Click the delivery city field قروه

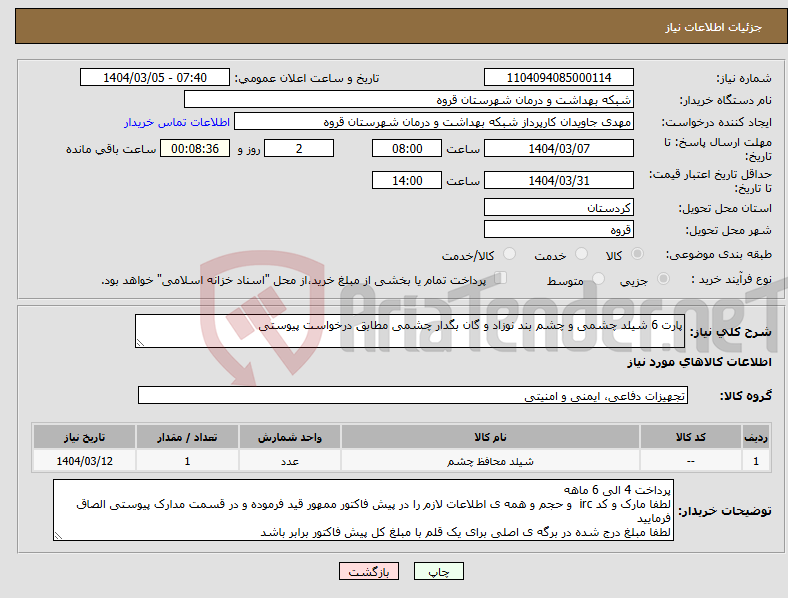click(558, 229)
